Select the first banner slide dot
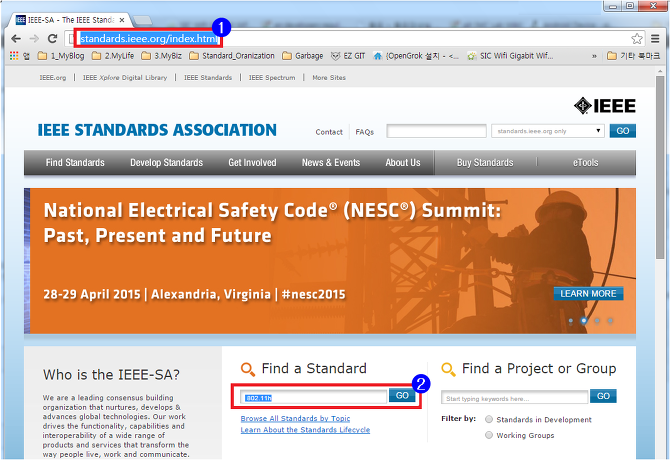Viewport: 670px width, 460px height. pos(570,321)
